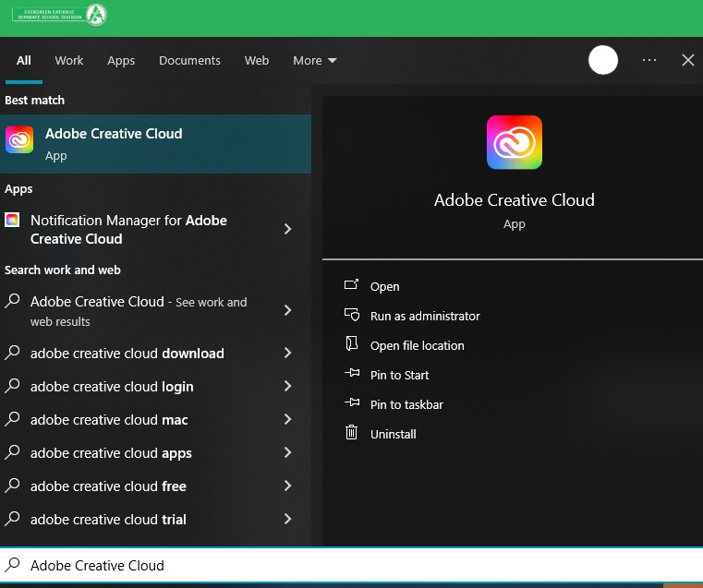Click the search icon beside 'adobe creative cloud trial'
This screenshot has width=703, height=588.
coord(13,518)
